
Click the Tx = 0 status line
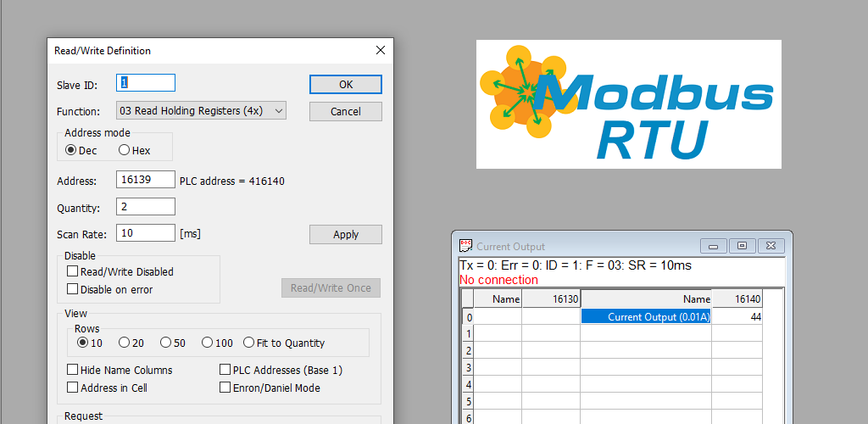[x=576, y=265]
